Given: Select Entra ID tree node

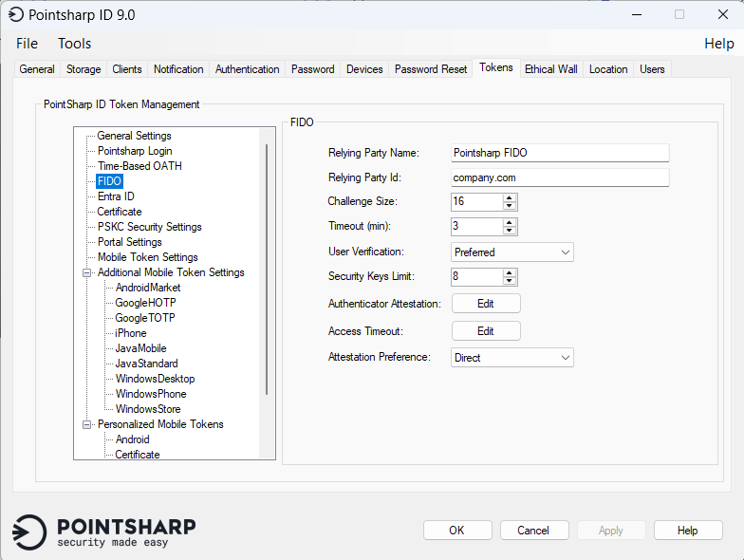Looking at the screenshot, I should (116, 196).
